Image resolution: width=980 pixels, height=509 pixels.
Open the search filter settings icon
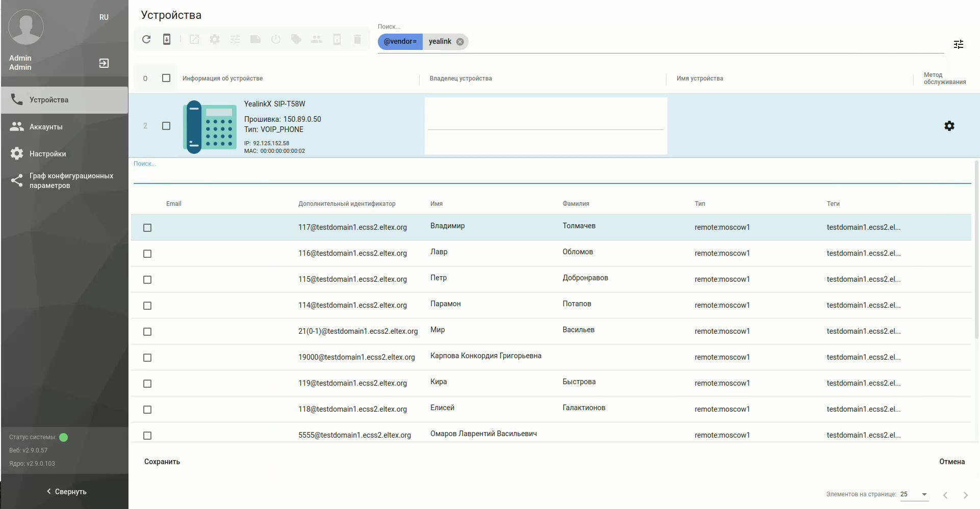click(958, 44)
